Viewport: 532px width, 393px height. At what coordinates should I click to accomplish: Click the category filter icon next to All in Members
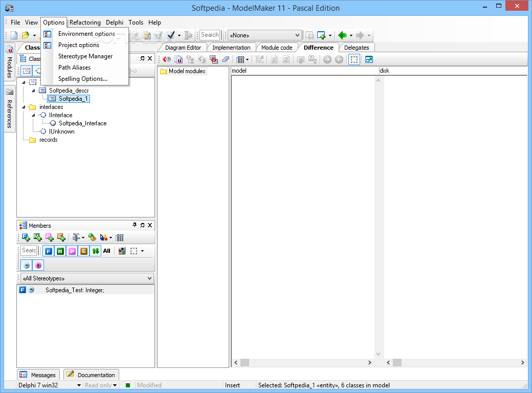(122, 251)
